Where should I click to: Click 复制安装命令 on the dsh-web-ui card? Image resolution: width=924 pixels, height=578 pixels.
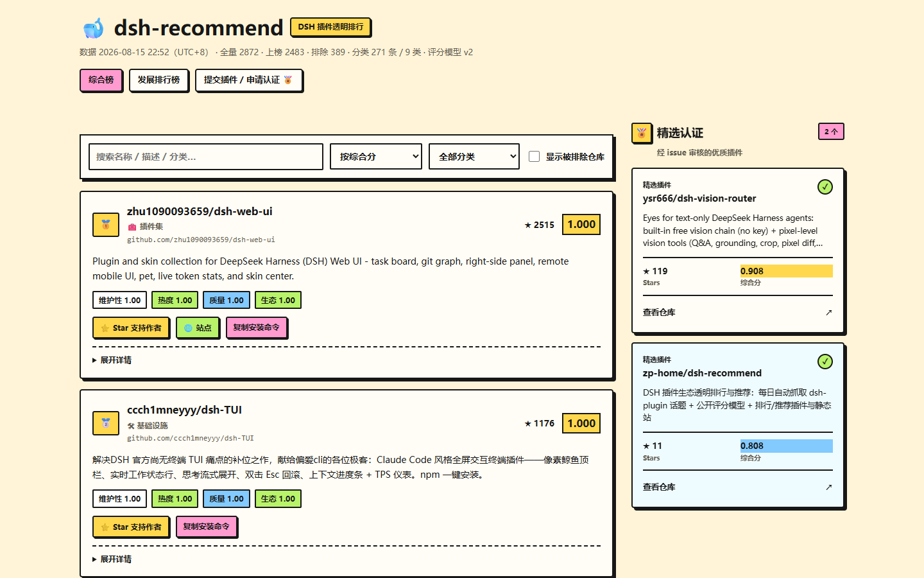257,328
